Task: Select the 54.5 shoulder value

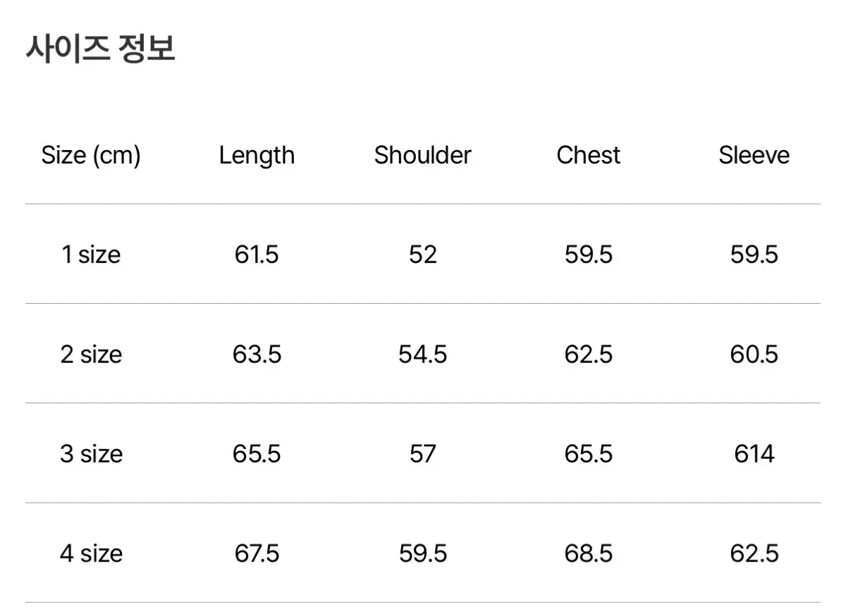Action: 422,354
